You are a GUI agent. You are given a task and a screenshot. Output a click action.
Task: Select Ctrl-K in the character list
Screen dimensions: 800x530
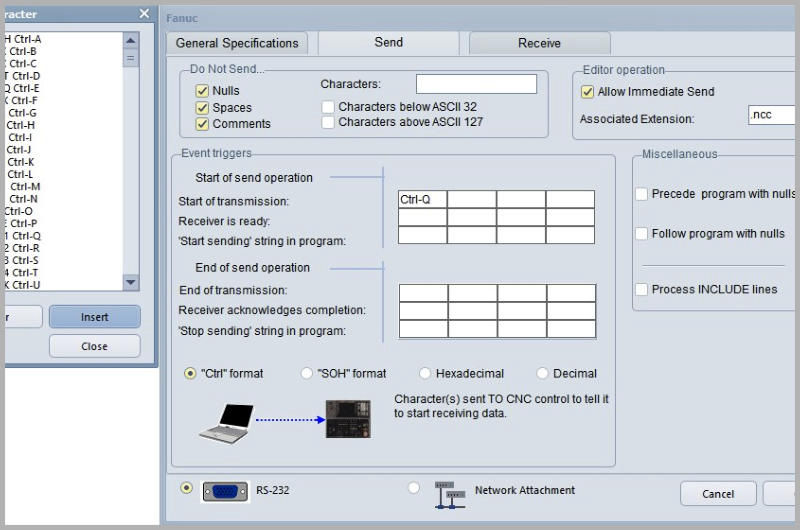pyautogui.click(x=64, y=162)
